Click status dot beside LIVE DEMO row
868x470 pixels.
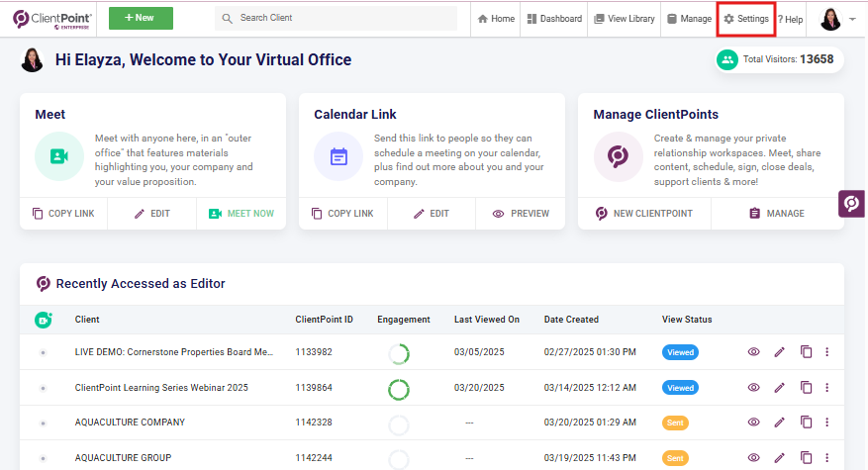[43, 352]
